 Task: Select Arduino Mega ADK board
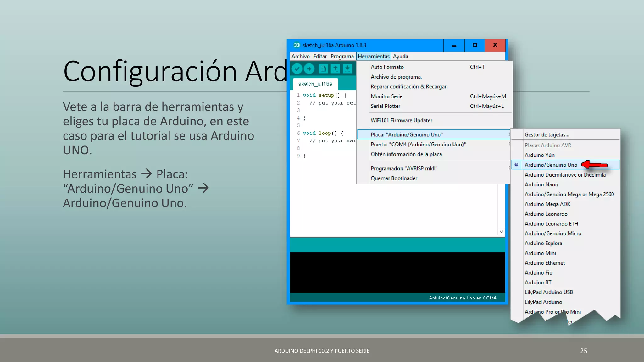point(565,204)
